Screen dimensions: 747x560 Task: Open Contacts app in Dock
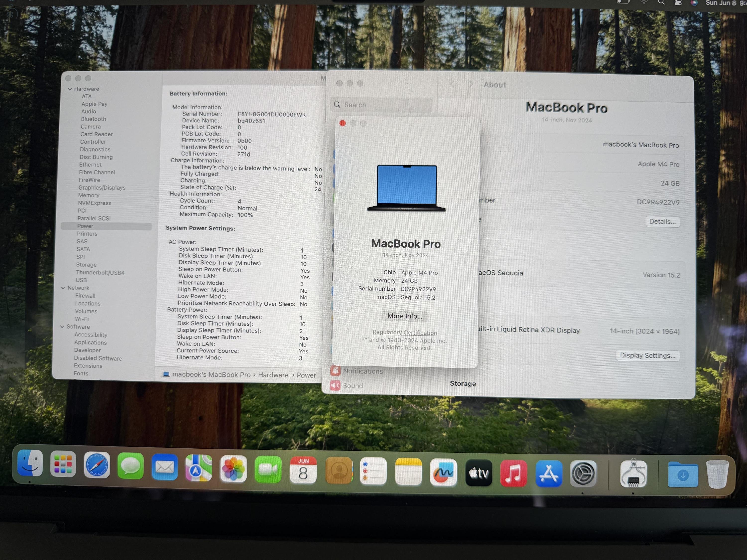point(339,471)
